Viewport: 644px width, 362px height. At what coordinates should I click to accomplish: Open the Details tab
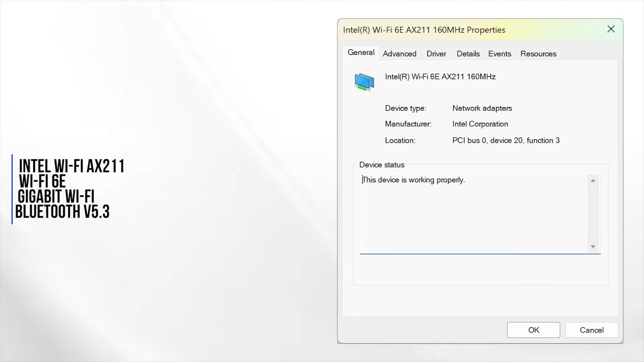pos(468,54)
